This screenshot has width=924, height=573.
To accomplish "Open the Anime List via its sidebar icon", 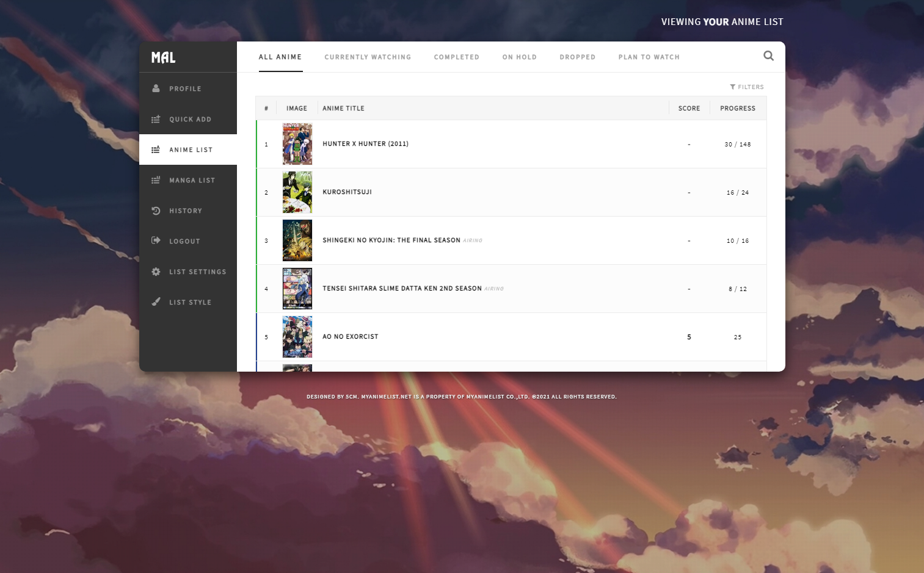I will pos(156,149).
